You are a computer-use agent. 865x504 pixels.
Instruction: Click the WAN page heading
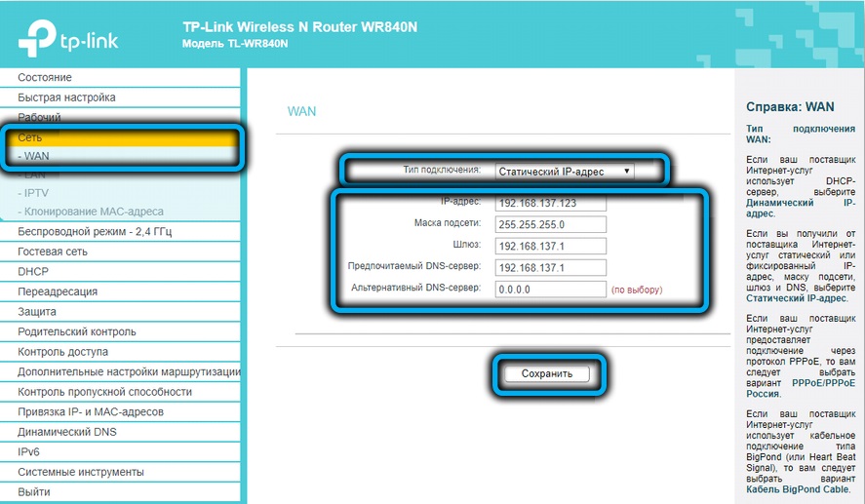coord(301,111)
